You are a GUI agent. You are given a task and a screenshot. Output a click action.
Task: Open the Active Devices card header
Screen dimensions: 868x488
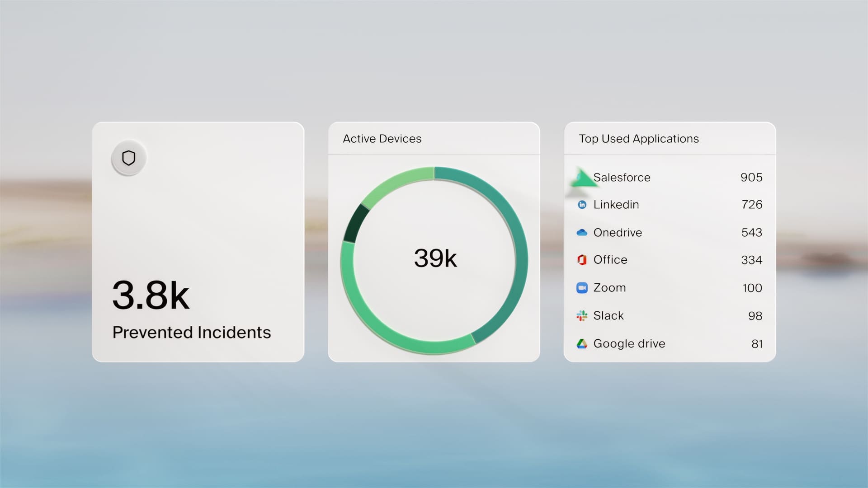(x=382, y=139)
